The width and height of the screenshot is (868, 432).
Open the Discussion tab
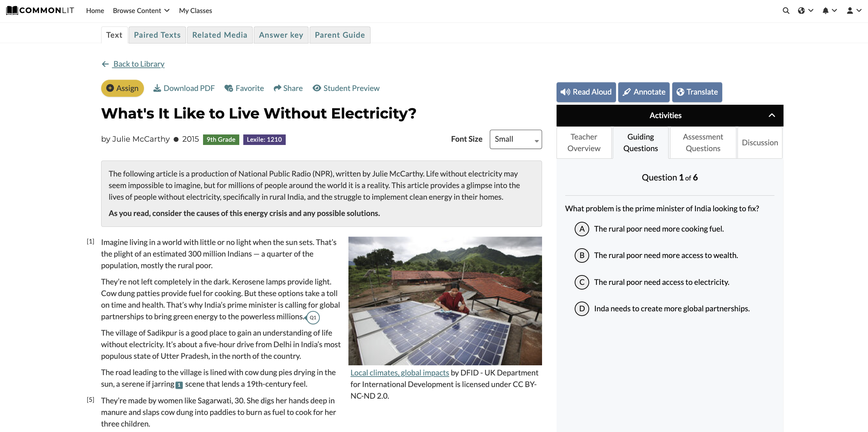(x=760, y=142)
